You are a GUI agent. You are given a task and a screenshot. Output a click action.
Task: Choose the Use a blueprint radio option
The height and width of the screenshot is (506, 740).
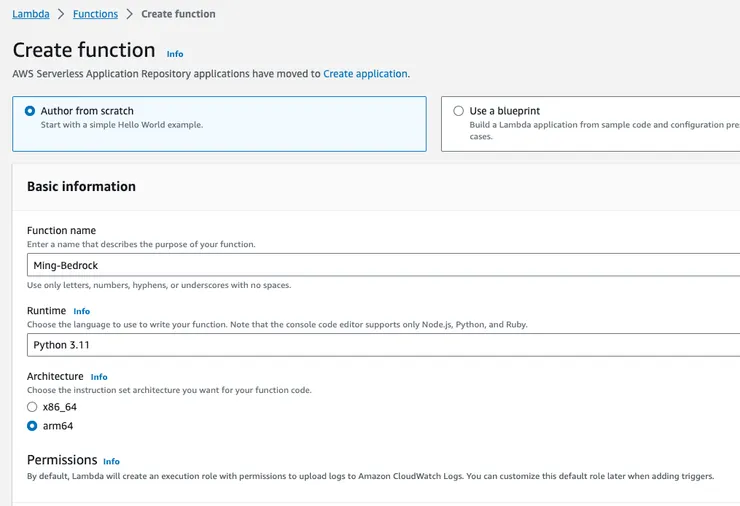458,111
